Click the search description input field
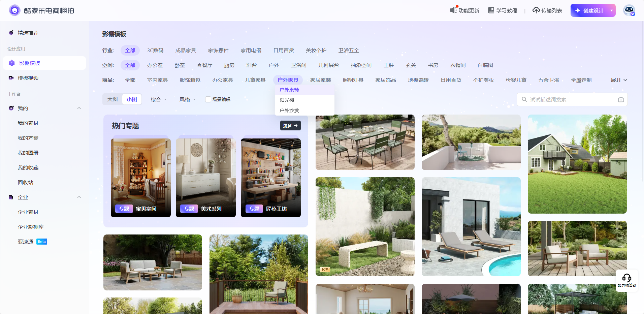 pyautogui.click(x=572, y=99)
